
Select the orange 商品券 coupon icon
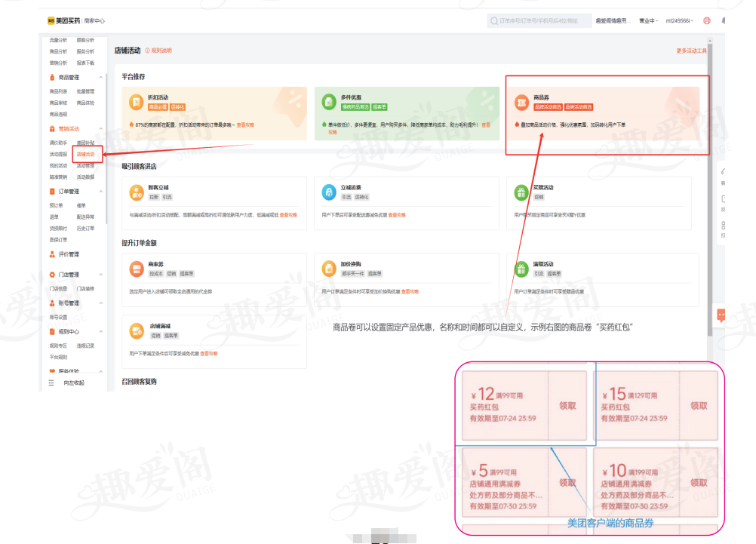tap(521, 102)
